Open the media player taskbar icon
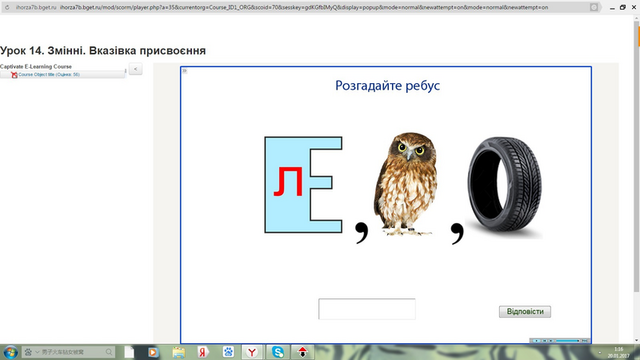Screen dimensions: 640x360 tap(153, 352)
